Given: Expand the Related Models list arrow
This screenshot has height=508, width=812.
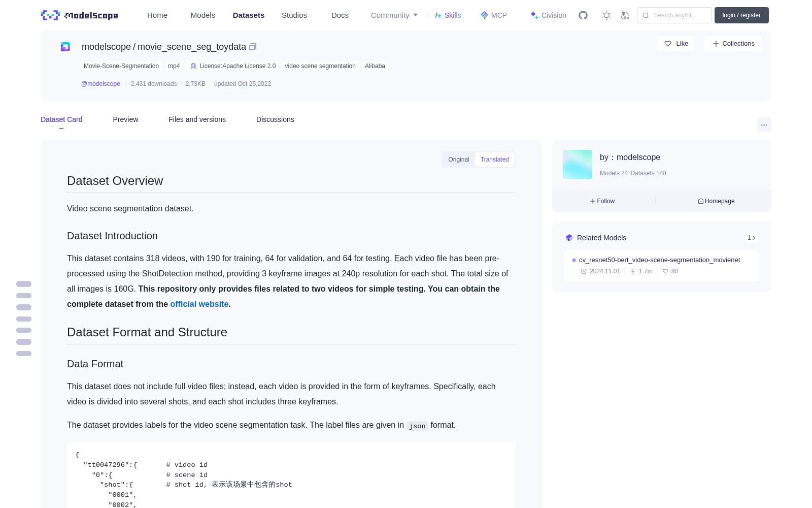Looking at the screenshot, I should pos(752,238).
